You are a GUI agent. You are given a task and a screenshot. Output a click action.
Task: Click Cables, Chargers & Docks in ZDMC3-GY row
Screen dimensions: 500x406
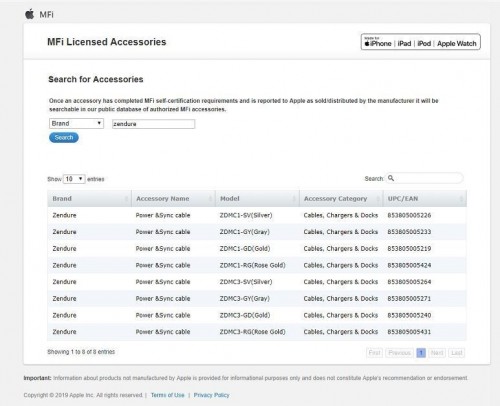pos(341,299)
